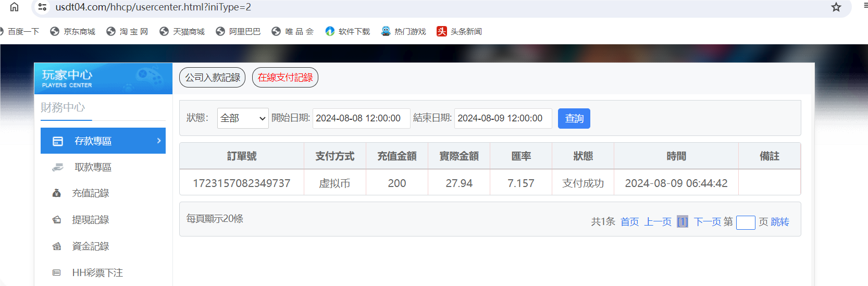Open the 狀態 全部 dropdown
The width and height of the screenshot is (868, 286).
click(x=243, y=118)
